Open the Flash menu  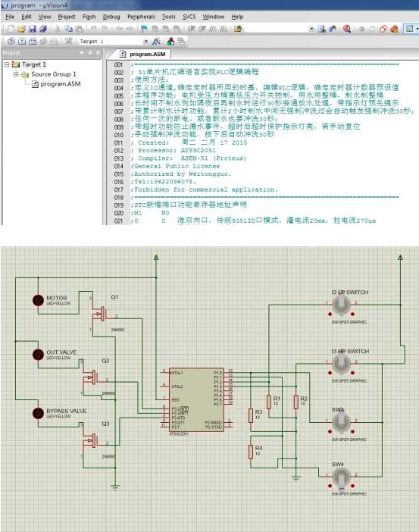89,17
